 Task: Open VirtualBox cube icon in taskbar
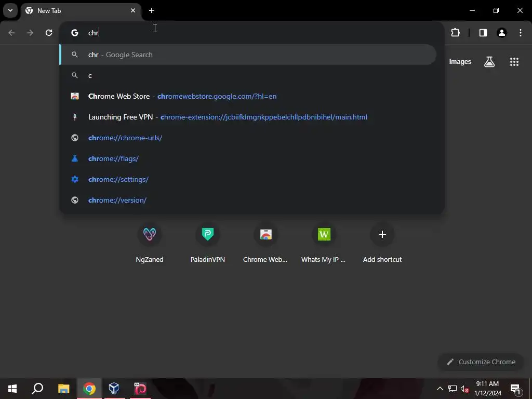click(x=114, y=389)
